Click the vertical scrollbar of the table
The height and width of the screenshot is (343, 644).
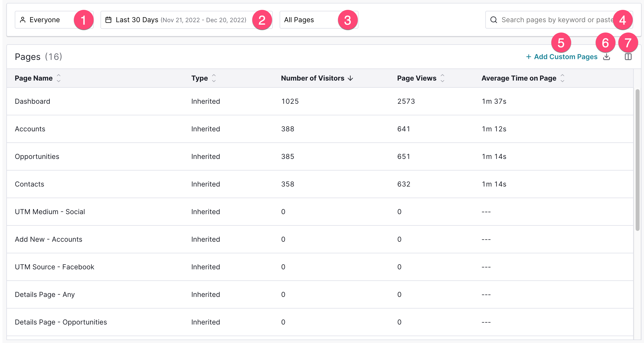pyautogui.click(x=638, y=160)
